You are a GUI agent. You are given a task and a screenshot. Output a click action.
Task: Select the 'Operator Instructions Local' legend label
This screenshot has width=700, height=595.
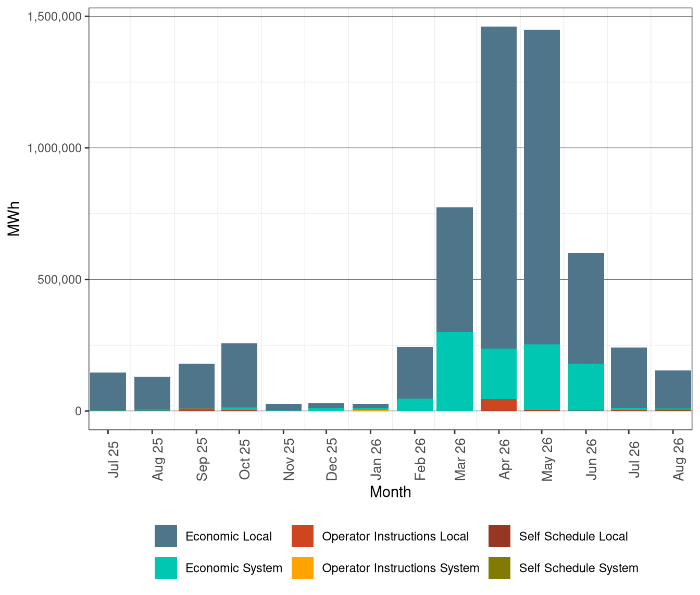[x=395, y=537]
